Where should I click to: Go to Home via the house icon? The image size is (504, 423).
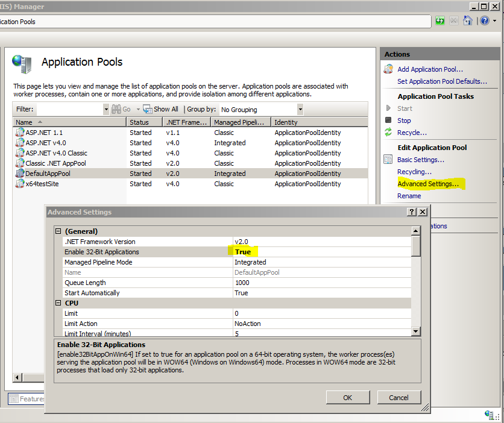(x=468, y=21)
